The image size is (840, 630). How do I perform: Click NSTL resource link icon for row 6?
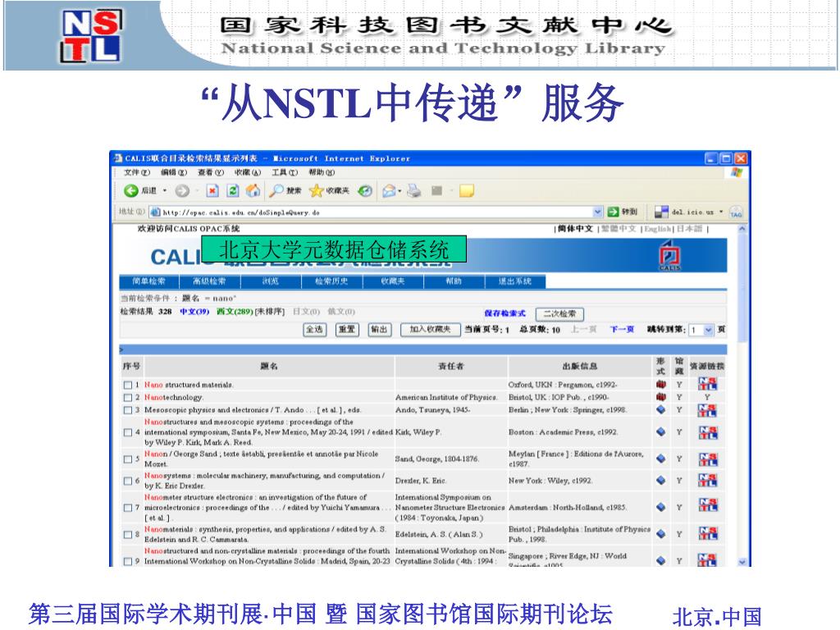click(707, 481)
